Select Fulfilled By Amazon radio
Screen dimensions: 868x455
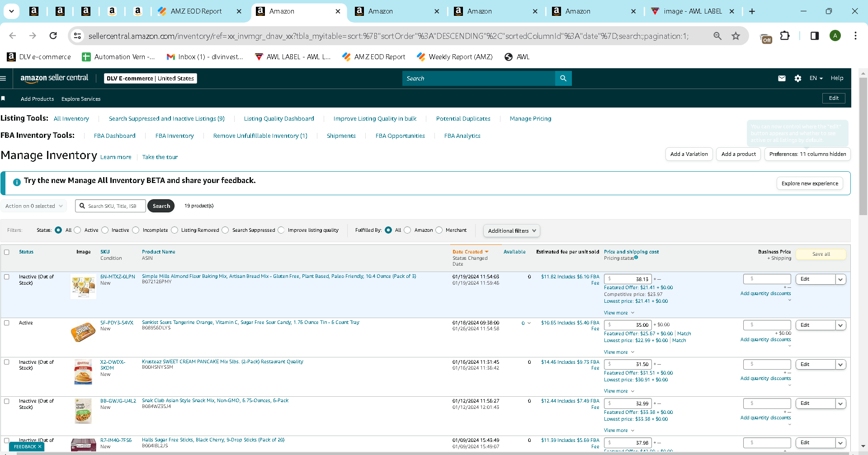click(x=407, y=230)
